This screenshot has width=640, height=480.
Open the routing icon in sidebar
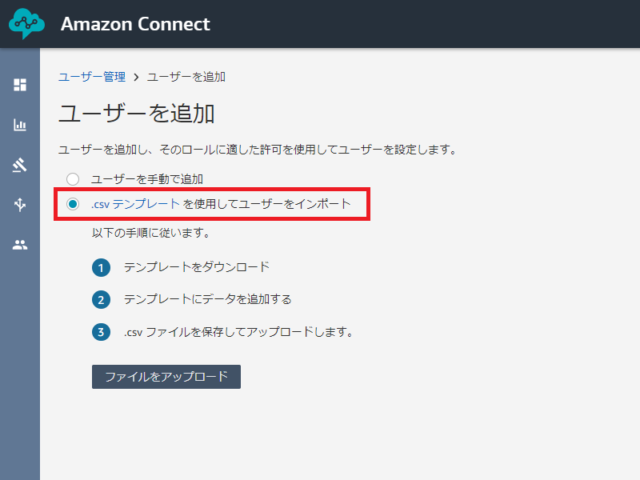[x=20, y=165]
